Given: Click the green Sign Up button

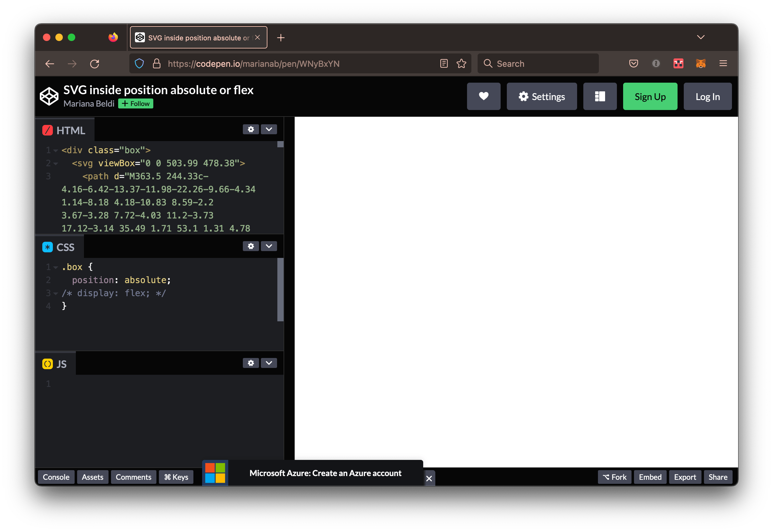Looking at the screenshot, I should click(650, 96).
